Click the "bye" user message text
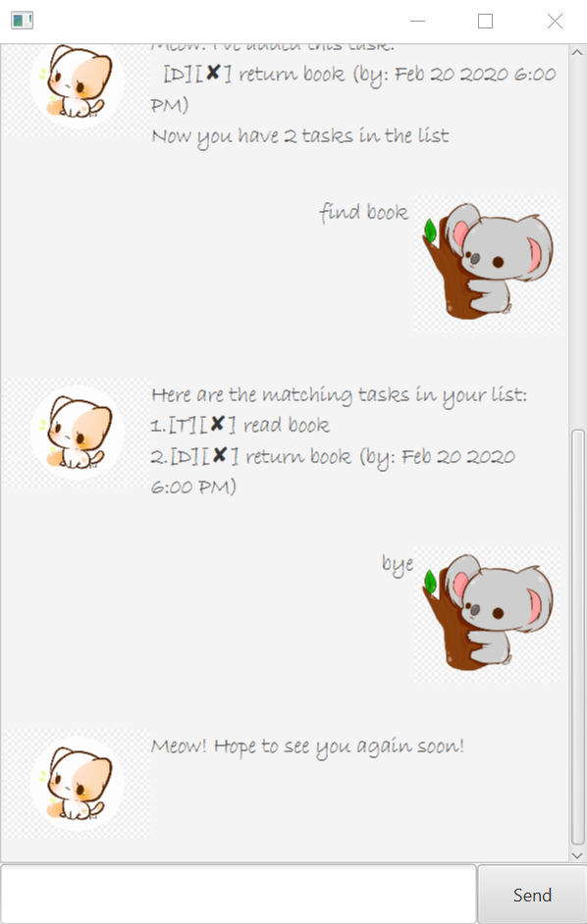 [x=398, y=565]
